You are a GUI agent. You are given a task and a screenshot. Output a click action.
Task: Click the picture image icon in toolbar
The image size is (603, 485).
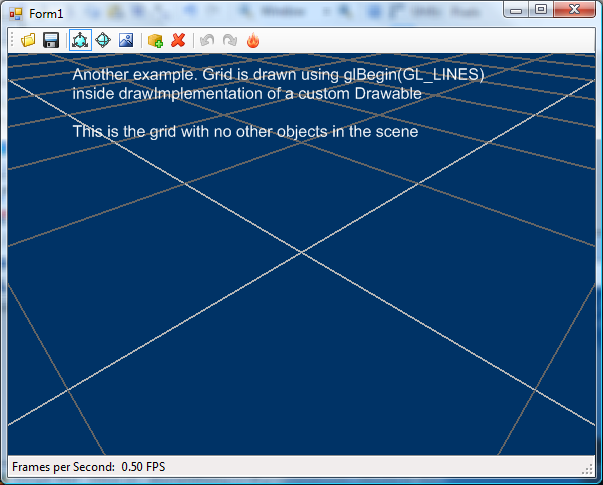[126, 40]
